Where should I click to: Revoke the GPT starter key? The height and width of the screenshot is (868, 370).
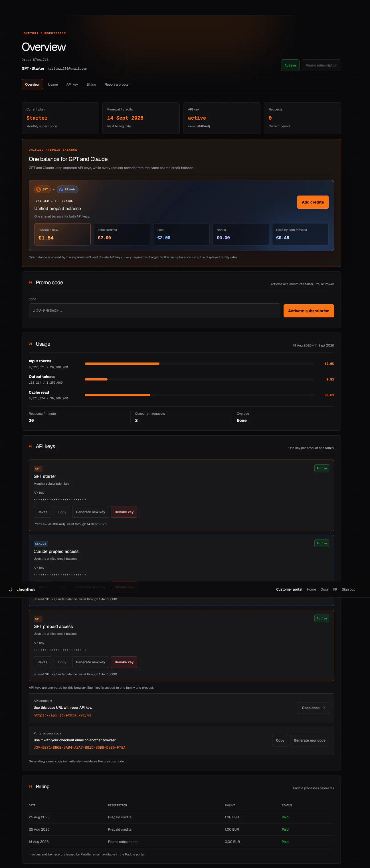coord(124,512)
